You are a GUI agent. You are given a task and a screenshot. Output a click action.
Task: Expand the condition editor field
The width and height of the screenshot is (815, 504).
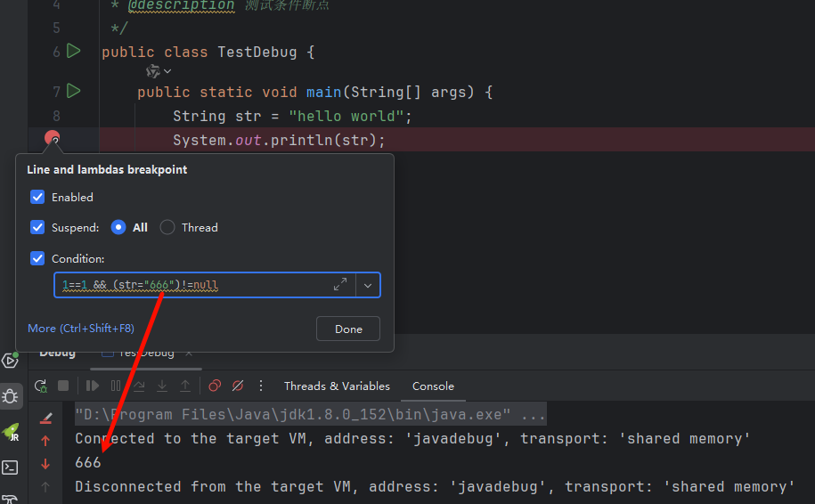click(x=340, y=285)
